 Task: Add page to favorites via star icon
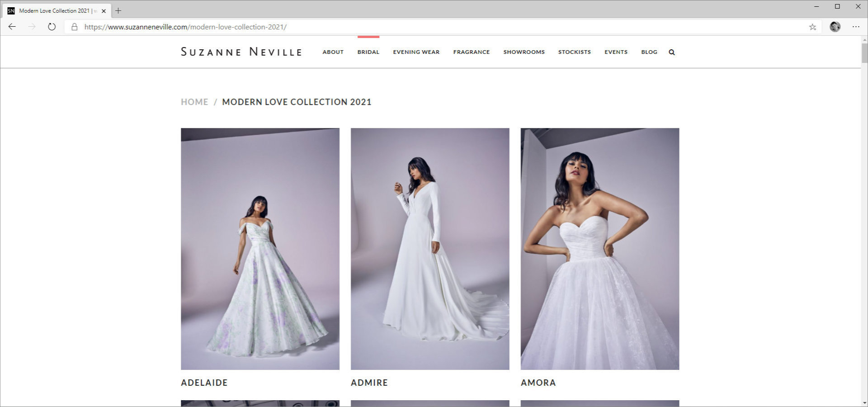click(812, 27)
